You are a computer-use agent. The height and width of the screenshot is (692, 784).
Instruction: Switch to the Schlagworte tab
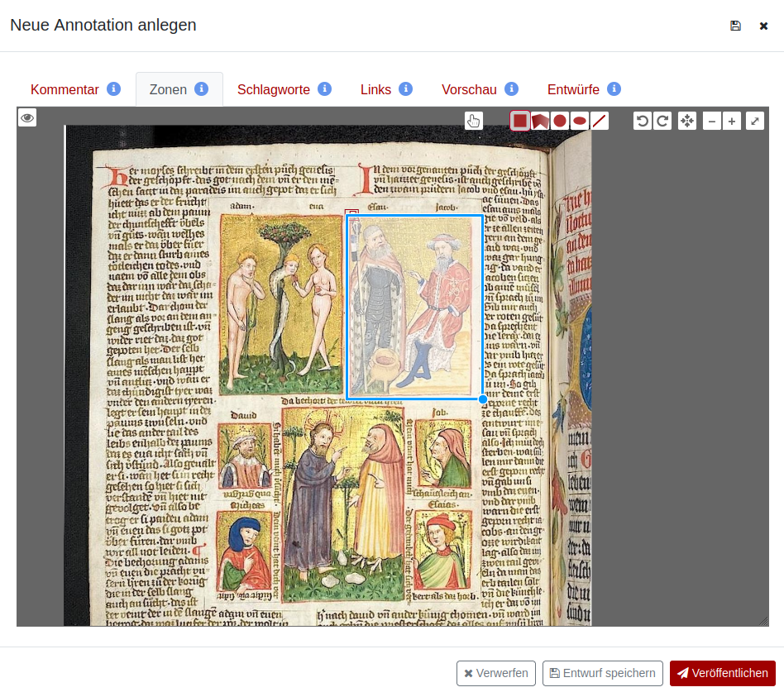click(x=274, y=89)
